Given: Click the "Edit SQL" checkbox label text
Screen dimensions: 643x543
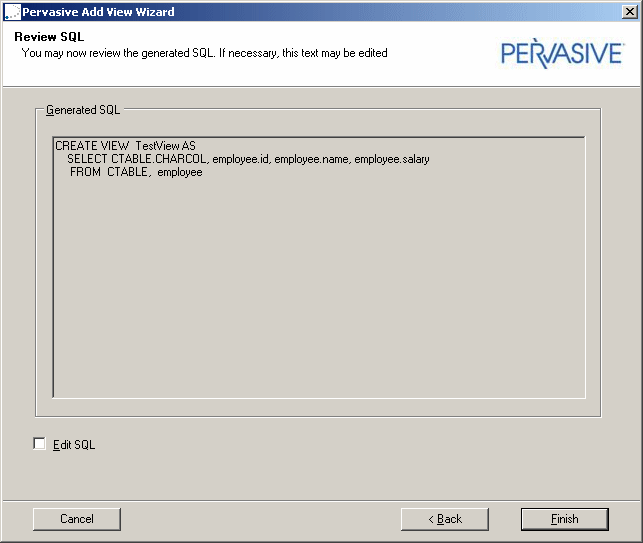Looking at the screenshot, I should click(74, 445).
